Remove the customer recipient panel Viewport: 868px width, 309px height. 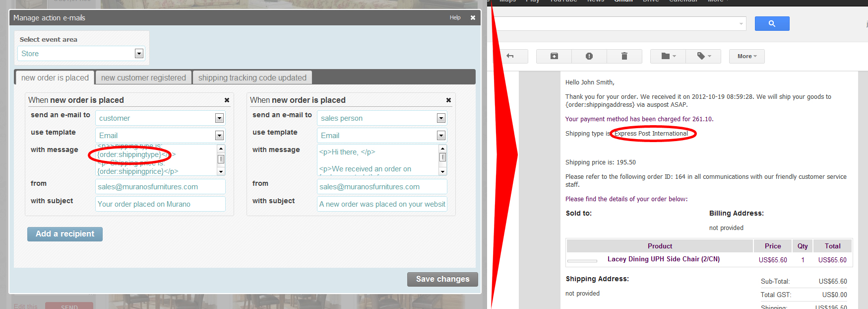click(x=227, y=100)
